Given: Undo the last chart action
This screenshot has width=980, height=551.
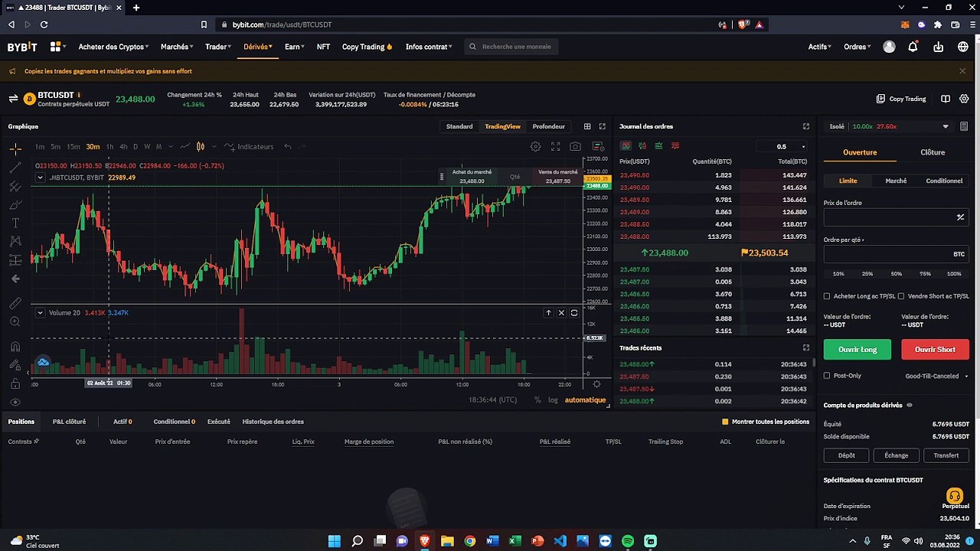Looking at the screenshot, I should (288, 146).
